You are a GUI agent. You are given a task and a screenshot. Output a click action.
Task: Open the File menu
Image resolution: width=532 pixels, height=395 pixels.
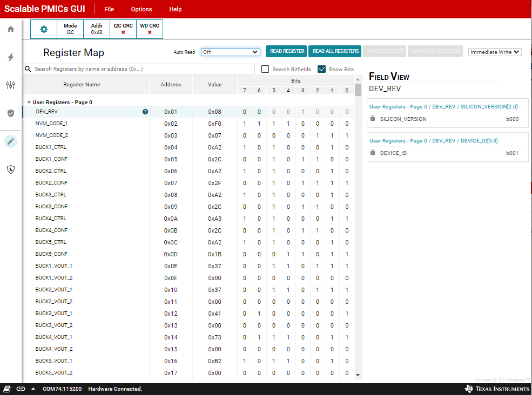click(109, 9)
